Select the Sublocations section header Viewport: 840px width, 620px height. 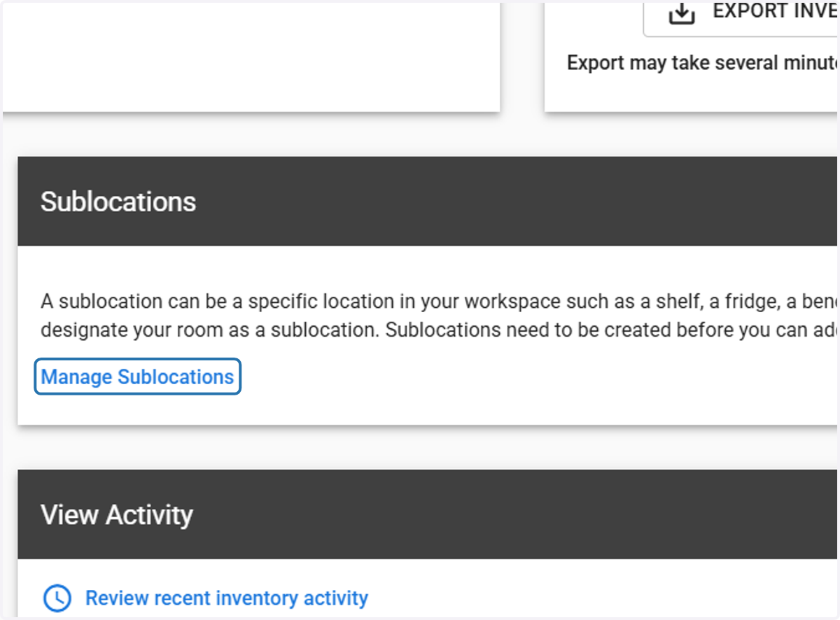pos(427,202)
